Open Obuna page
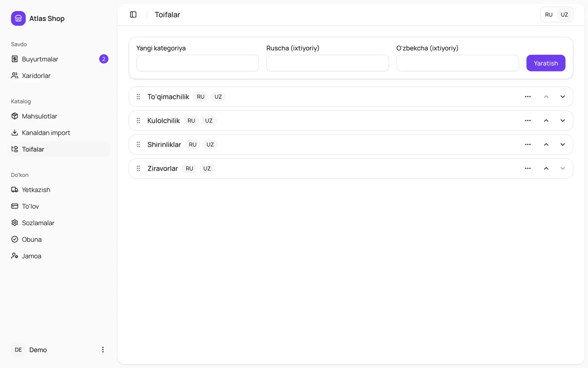 pyautogui.click(x=59, y=240)
